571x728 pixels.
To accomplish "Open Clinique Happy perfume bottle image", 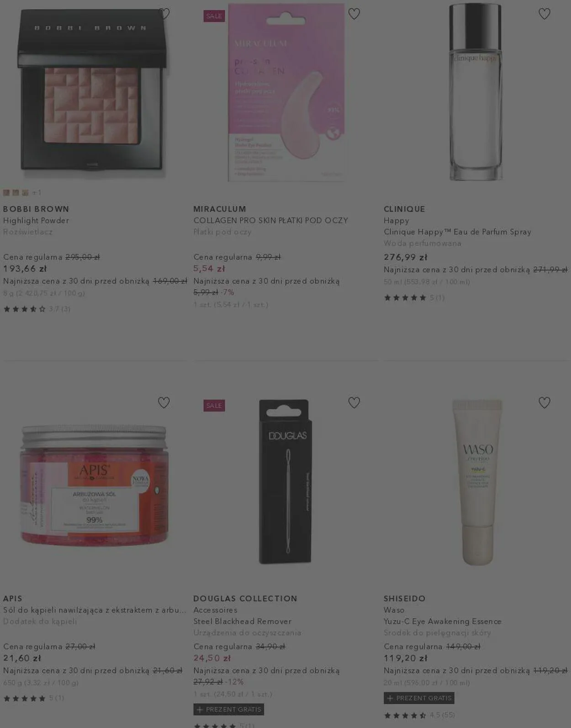I will (x=476, y=91).
